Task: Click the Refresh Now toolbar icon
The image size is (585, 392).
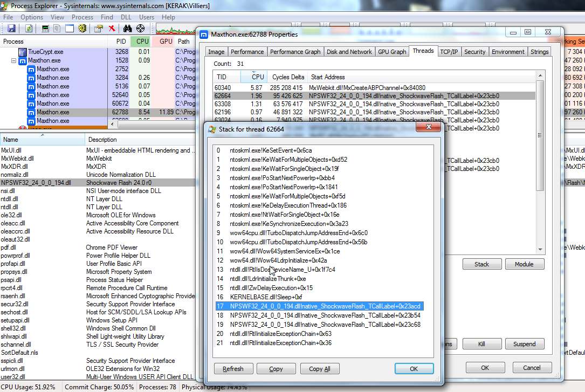Action: (29, 29)
